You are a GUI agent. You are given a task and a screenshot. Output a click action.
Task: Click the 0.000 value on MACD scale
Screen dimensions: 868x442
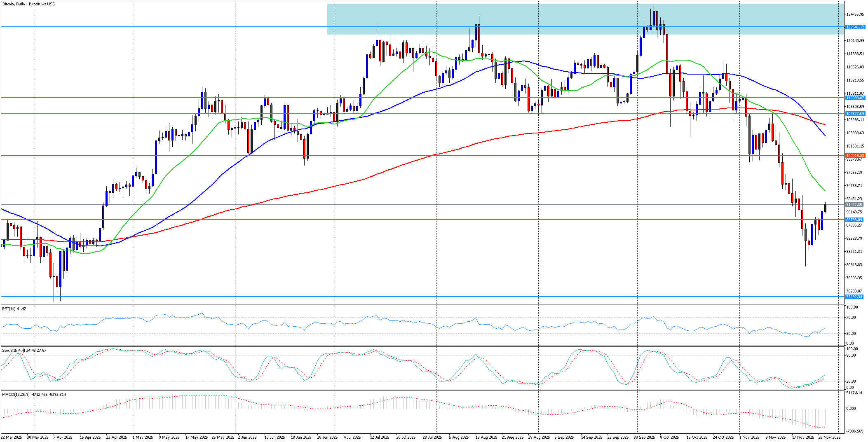(851, 409)
